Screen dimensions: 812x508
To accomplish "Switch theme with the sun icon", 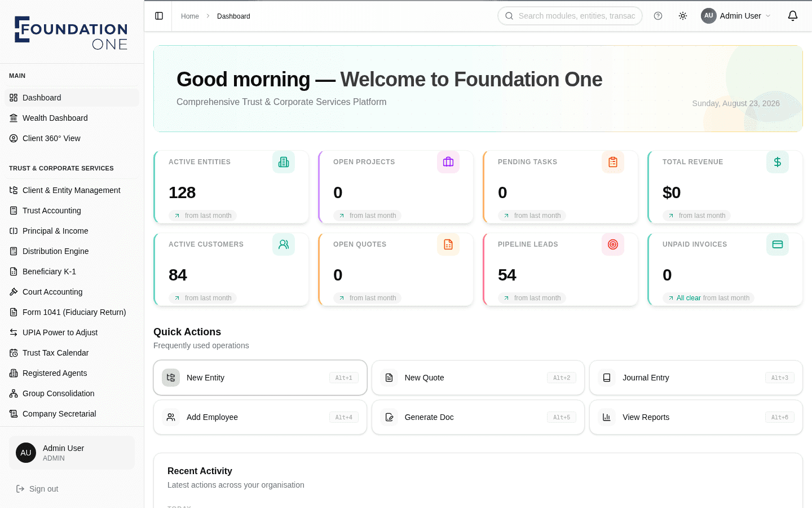I will click(683, 16).
